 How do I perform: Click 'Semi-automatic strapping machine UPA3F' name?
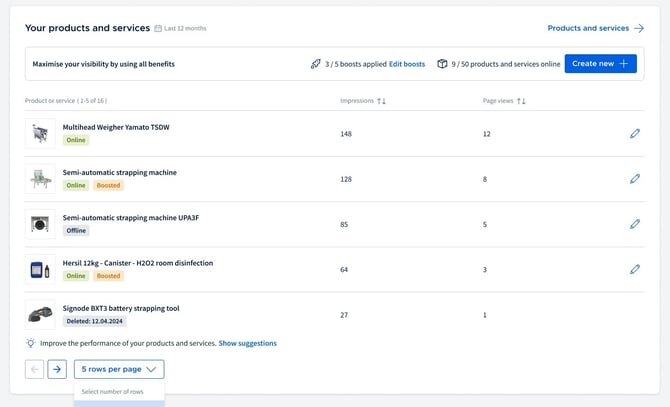131,218
